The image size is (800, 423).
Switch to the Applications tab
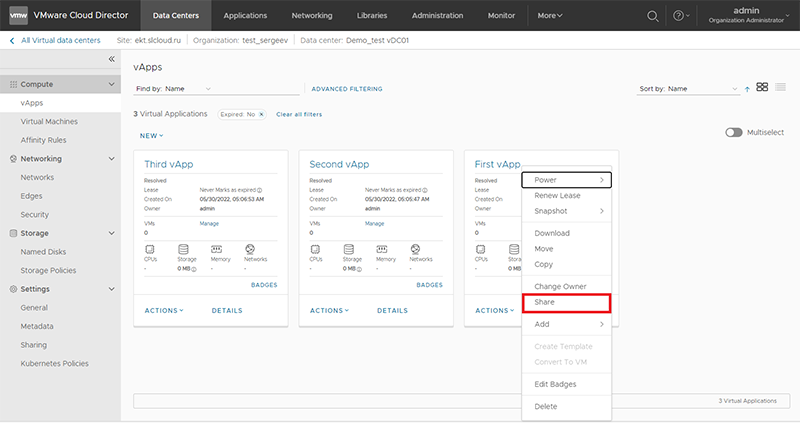coord(245,15)
